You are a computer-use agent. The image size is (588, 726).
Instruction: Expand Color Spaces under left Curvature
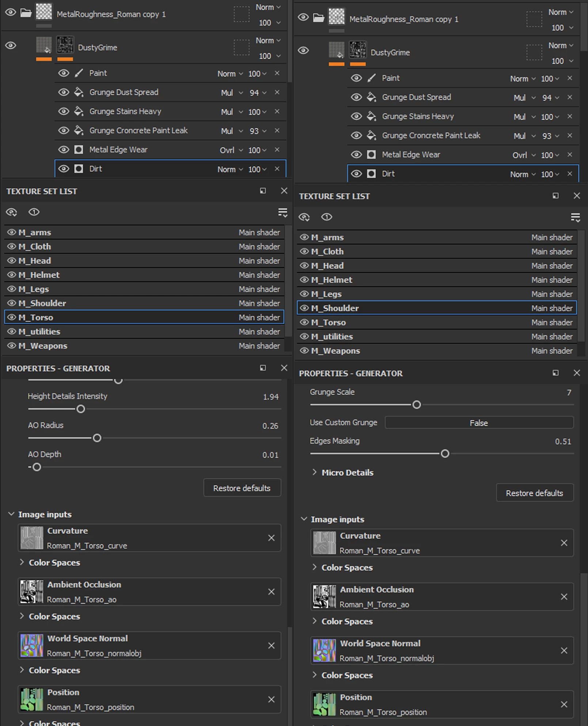pyautogui.click(x=22, y=562)
